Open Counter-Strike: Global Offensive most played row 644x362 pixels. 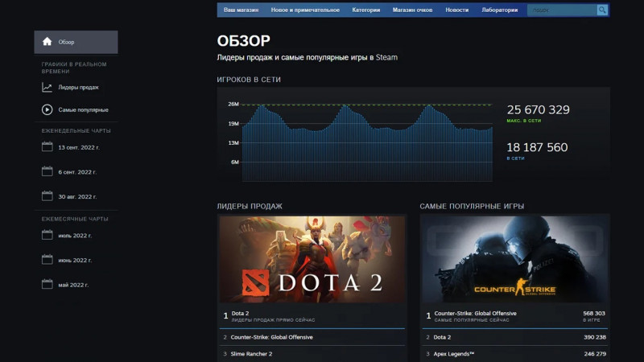(514, 316)
